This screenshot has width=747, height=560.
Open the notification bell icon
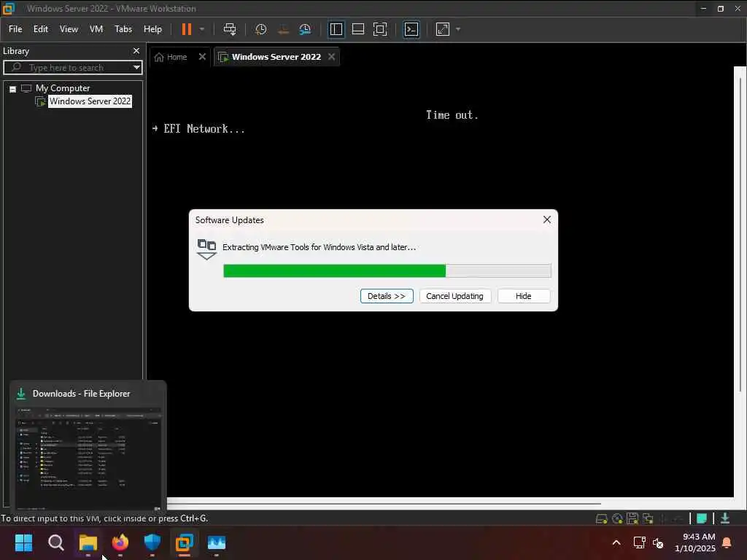(727, 542)
